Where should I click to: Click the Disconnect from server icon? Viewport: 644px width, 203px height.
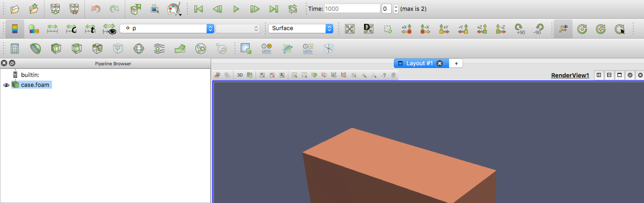coord(74,9)
